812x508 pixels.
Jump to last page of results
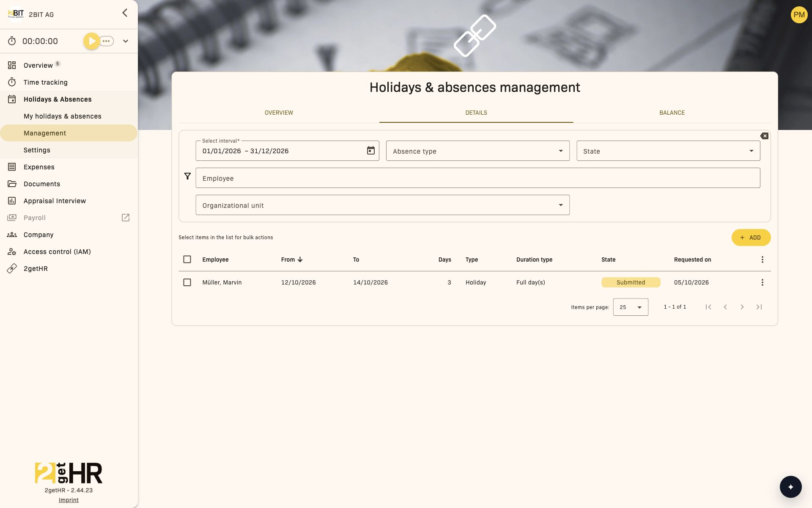[x=759, y=307]
